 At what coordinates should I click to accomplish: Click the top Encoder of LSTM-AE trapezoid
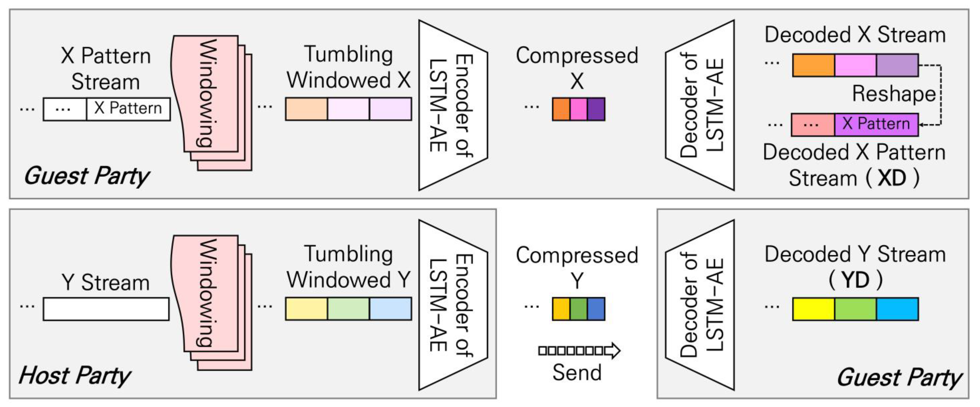click(452, 105)
